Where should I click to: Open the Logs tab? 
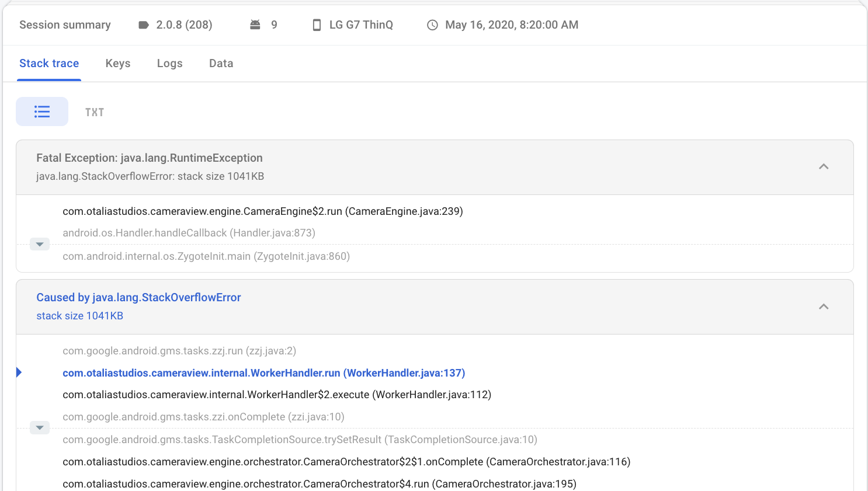(169, 63)
